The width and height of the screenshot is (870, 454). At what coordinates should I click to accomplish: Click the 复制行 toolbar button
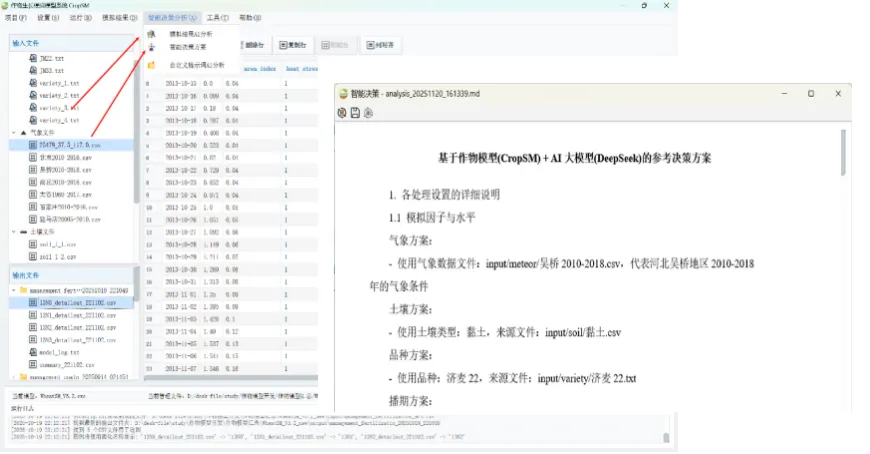[x=293, y=45]
